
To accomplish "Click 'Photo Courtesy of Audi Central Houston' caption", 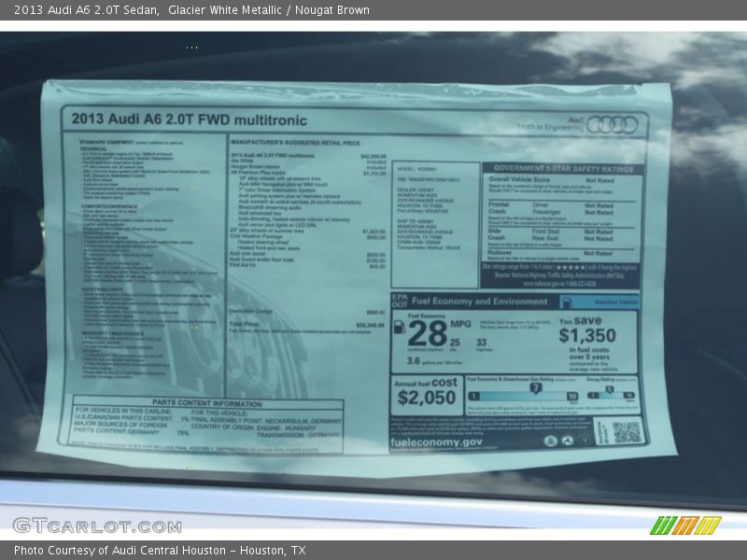I will (x=120, y=551).
